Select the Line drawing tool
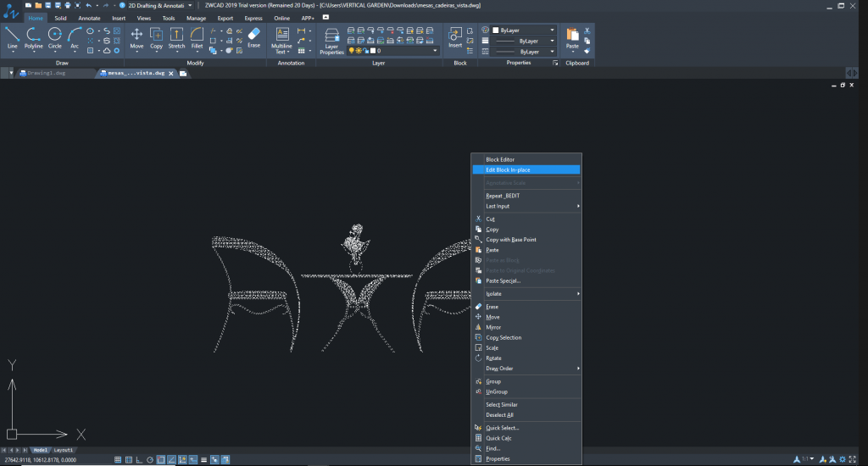Screen dimensions: 868x466 (12, 38)
